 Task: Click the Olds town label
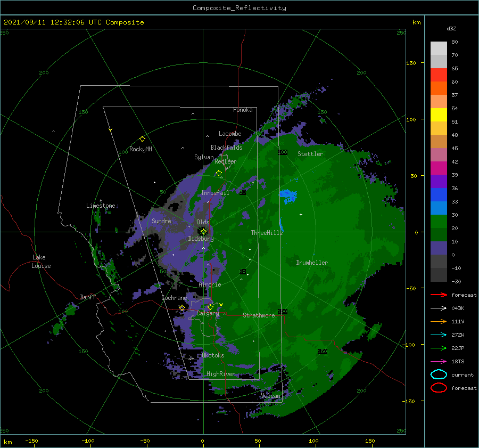pos(203,222)
